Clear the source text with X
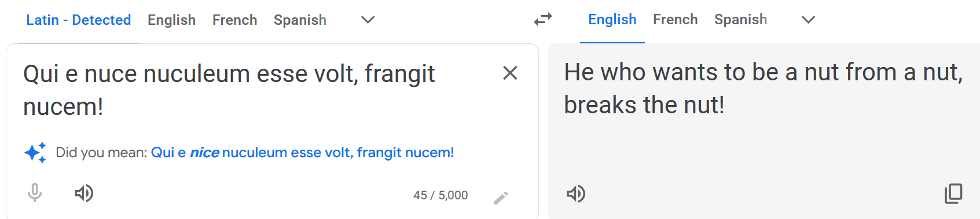The height and width of the screenshot is (219, 980). point(510,73)
